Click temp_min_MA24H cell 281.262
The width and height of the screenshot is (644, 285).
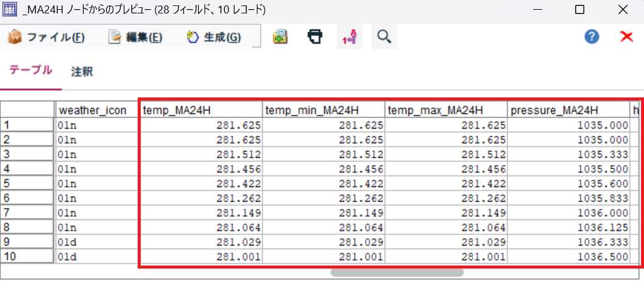click(x=324, y=199)
